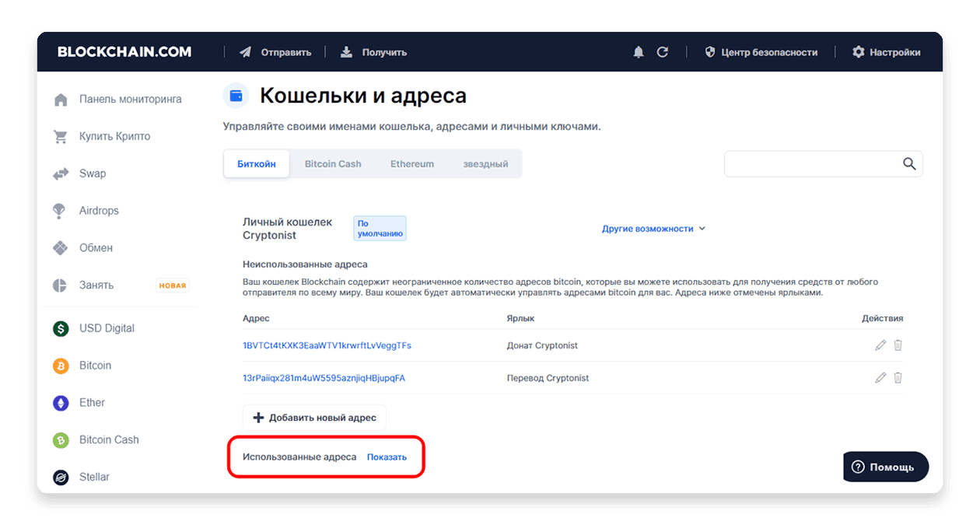980x525 pixels.
Task: Delete the Донат Cryptonist address
Action: click(898, 345)
